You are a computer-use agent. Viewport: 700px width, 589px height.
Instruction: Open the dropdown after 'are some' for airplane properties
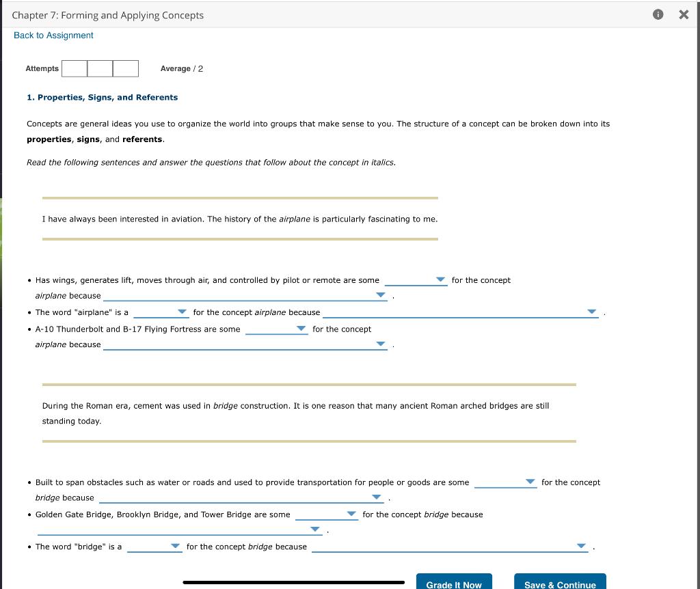coord(440,279)
